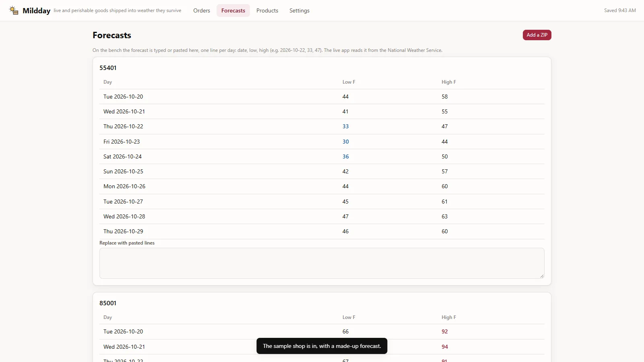Click the Thu 2026-10-22 day cell in 55401
644x362 pixels.
tap(123, 126)
